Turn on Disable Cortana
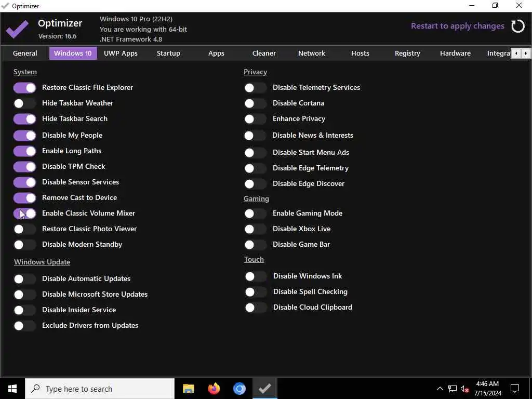The height and width of the screenshot is (399, 532). tap(256, 103)
